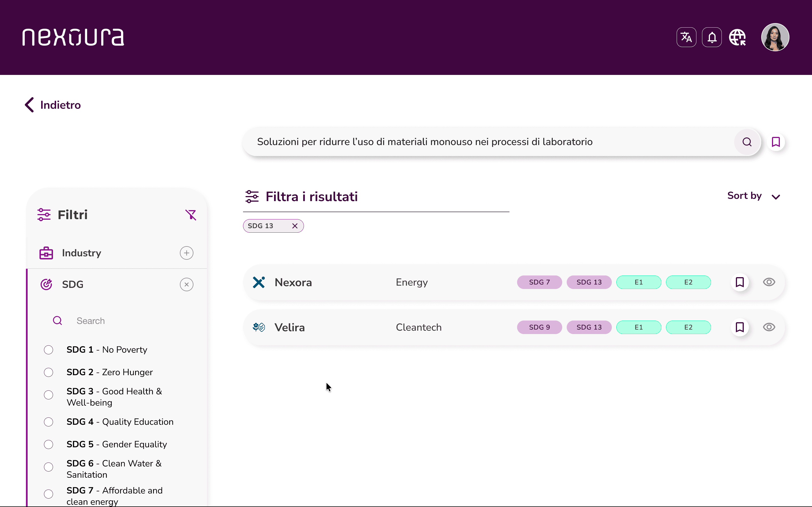Image resolution: width=812 pixels, height=507 pixels.
Task: Click the translate language icon
Action: (x=686, y=37)
